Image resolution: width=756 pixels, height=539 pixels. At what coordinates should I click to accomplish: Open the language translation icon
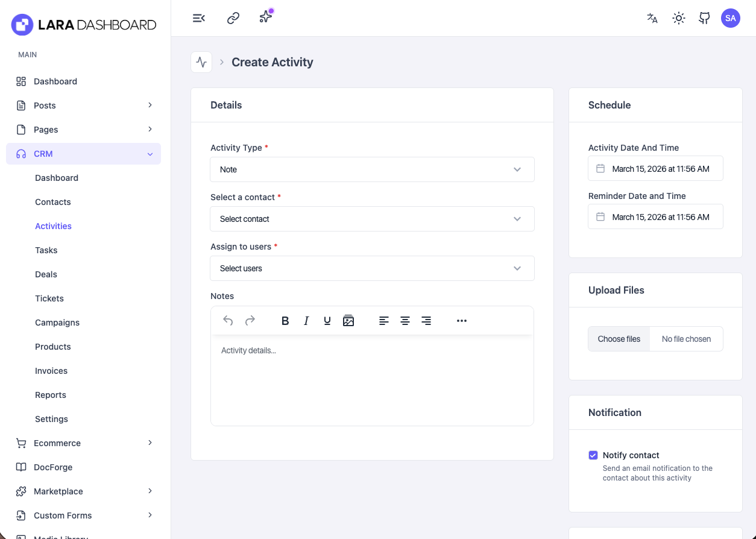(652, 18)
